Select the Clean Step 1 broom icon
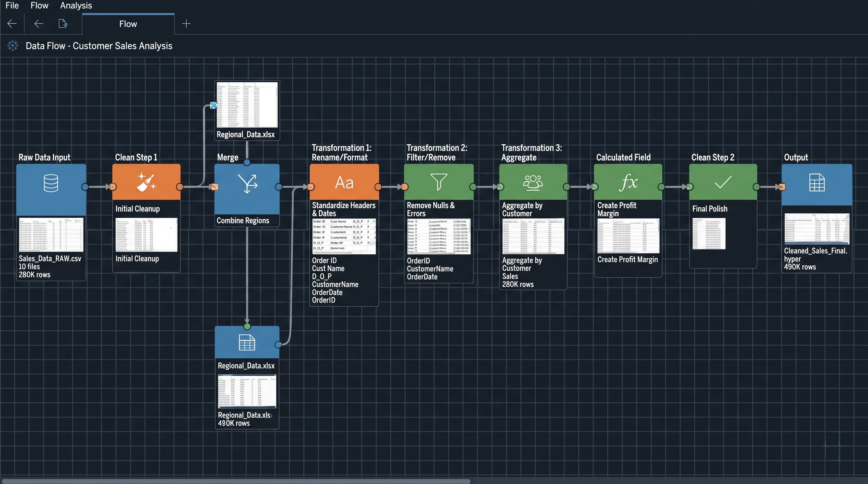This screenshot has width=868, height=484. 146,182
